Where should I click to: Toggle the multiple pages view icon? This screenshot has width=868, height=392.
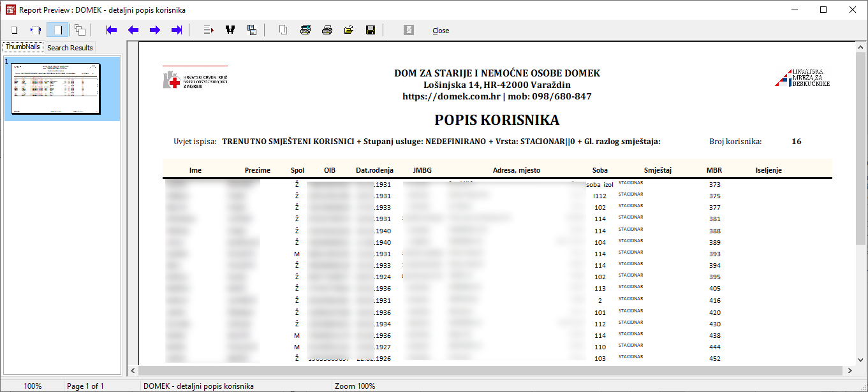[x=80, y=30]
